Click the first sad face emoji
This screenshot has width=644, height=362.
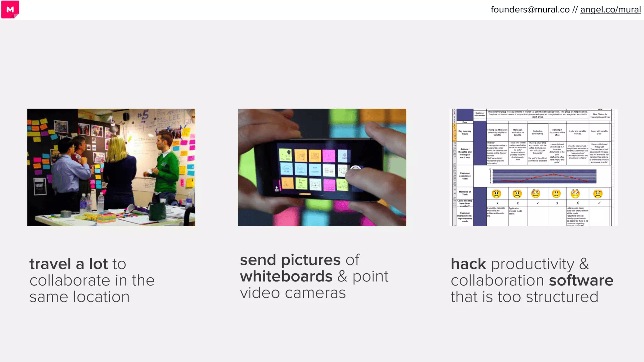pyautogui.click(x=497, y=193)
